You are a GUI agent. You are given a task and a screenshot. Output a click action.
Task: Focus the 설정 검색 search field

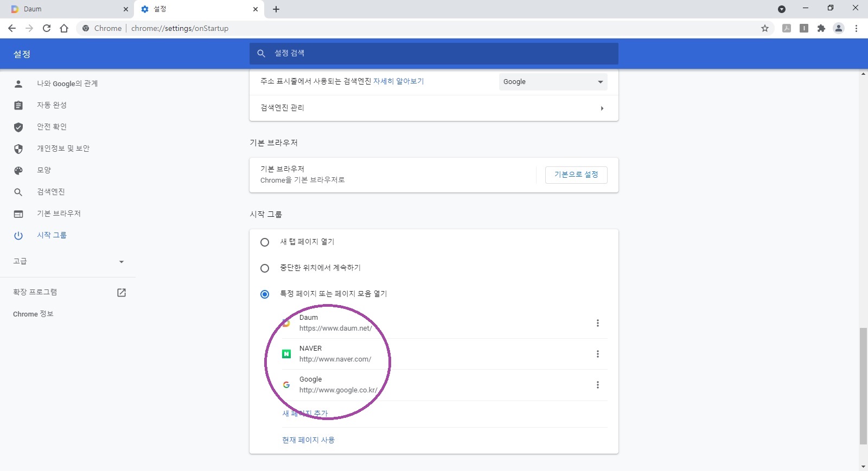434,53
